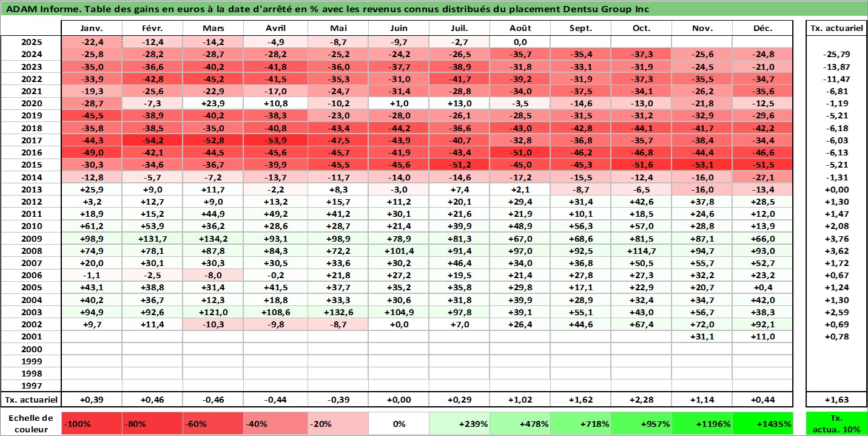The image size is (868, 436).
Task: Click the 0% white color scale swatch
Action: coord(399,423)
